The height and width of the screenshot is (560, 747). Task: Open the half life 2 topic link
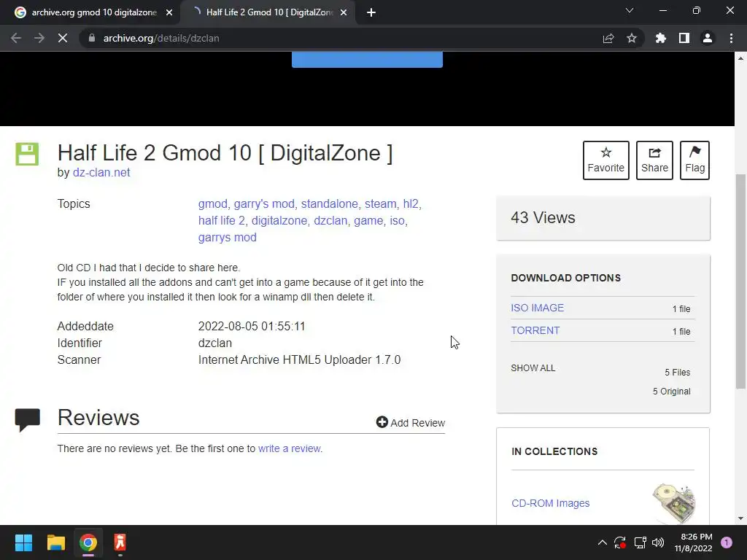(x=222, y=220)
